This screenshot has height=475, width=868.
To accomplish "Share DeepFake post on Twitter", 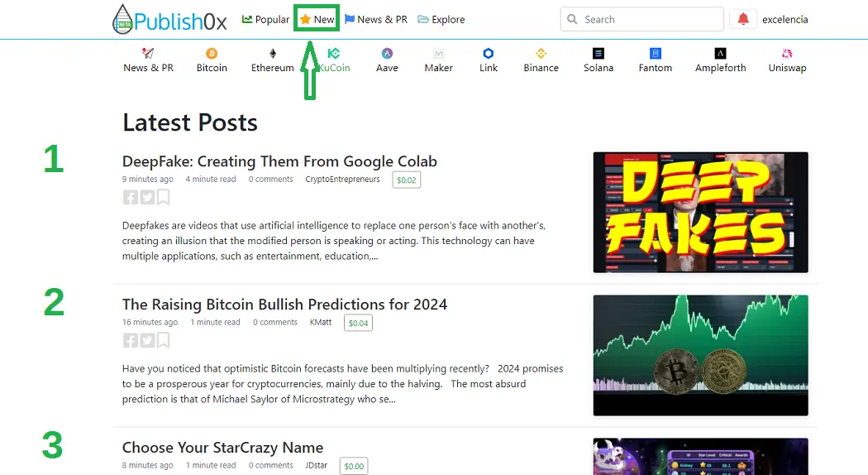I will pos(147,197).
